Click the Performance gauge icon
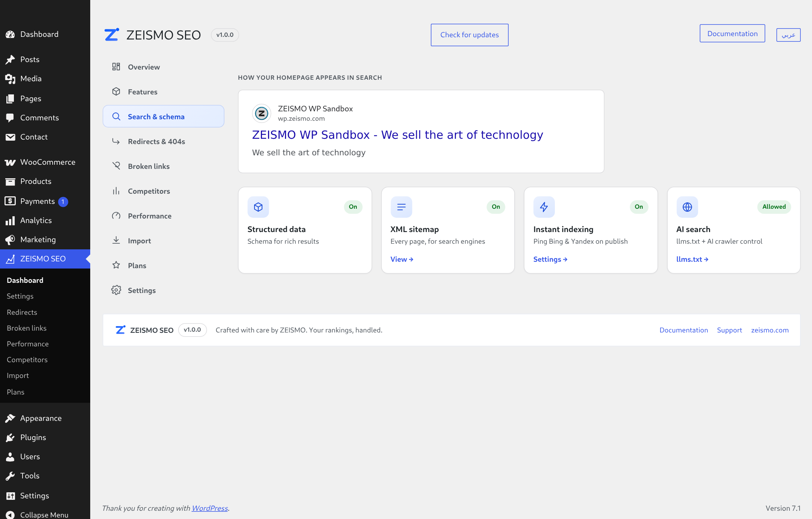 [x=116, y=215]
